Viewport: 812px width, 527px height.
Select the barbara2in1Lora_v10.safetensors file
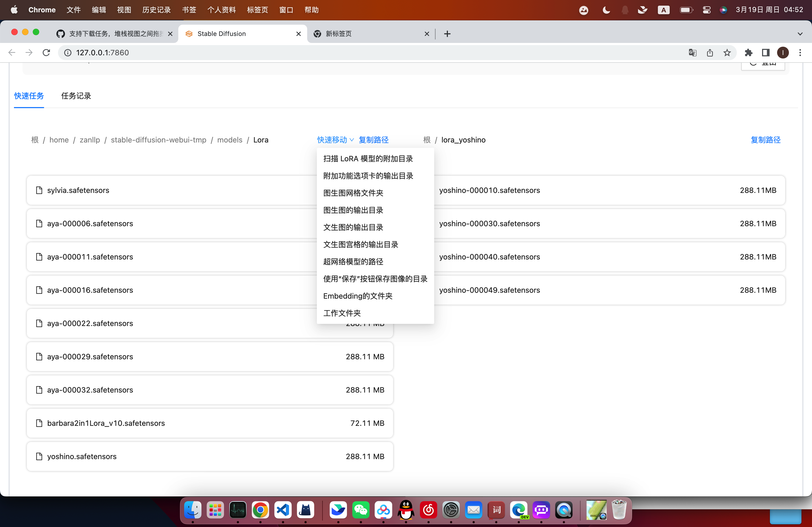[x=106, y=423]
